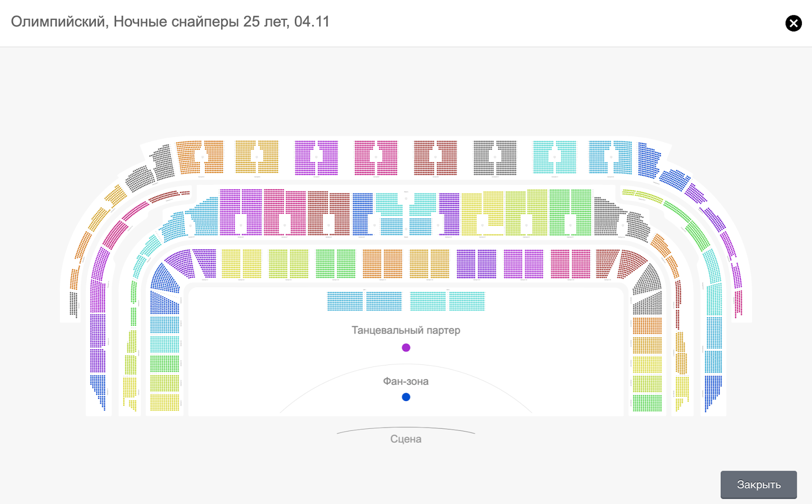Choose the bright green block at bottom of right side column
812x504 pixels.
pyautogui.click(x=647, y=403)
